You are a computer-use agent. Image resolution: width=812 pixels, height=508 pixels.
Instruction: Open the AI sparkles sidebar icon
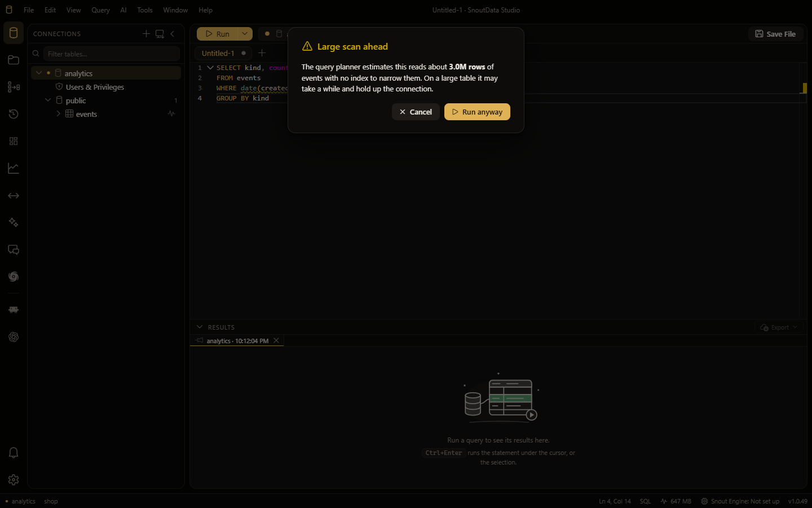[x=14, y=222]
